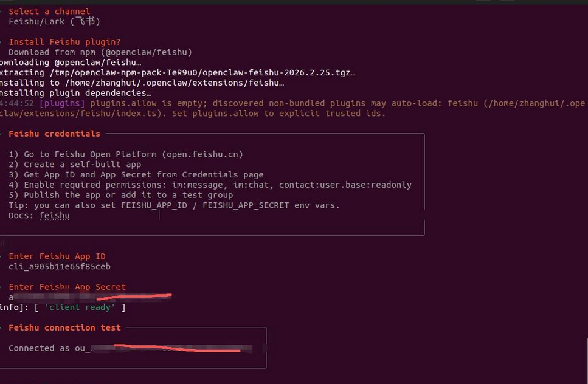Click 'Set plugins.allow to explicit trusted ids.' text

click(x=278, y=113)
